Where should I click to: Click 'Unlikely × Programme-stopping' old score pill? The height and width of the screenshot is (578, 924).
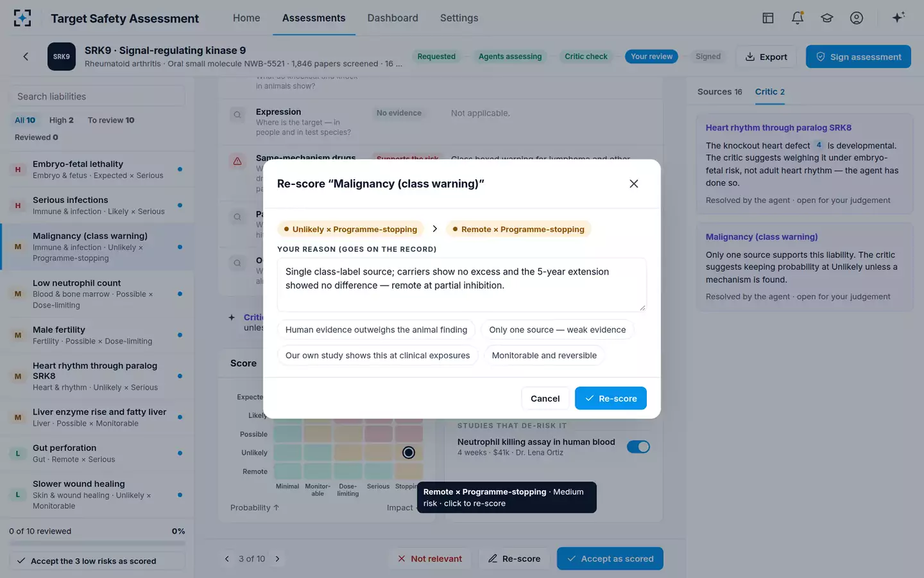tap(350, 229)
